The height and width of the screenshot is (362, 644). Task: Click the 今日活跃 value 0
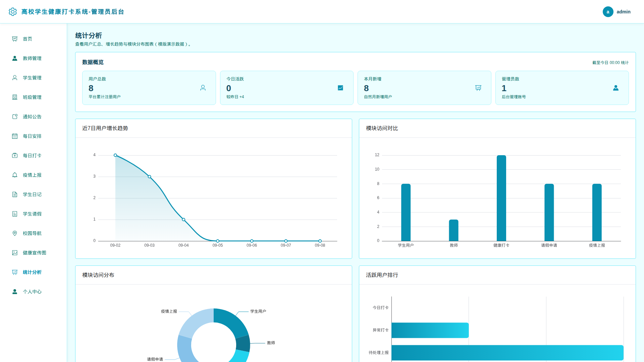pos(229,88)
